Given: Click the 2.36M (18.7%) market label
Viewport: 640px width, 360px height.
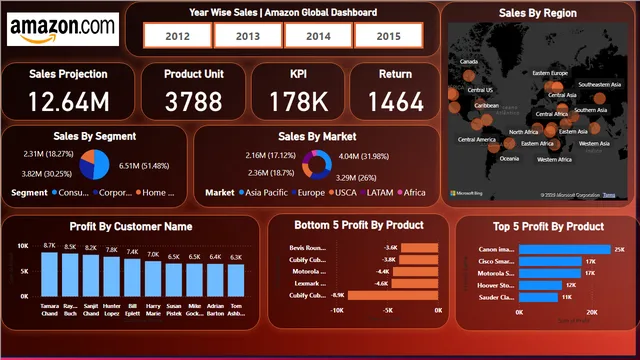Looking at the screenshot, I should tap(271, 173).
